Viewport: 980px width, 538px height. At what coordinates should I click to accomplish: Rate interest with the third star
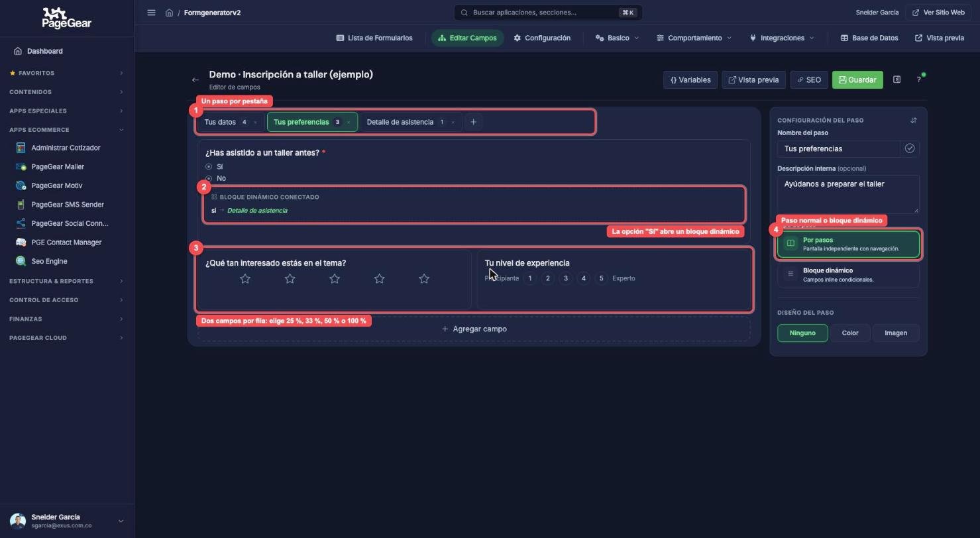coord(335,279)
